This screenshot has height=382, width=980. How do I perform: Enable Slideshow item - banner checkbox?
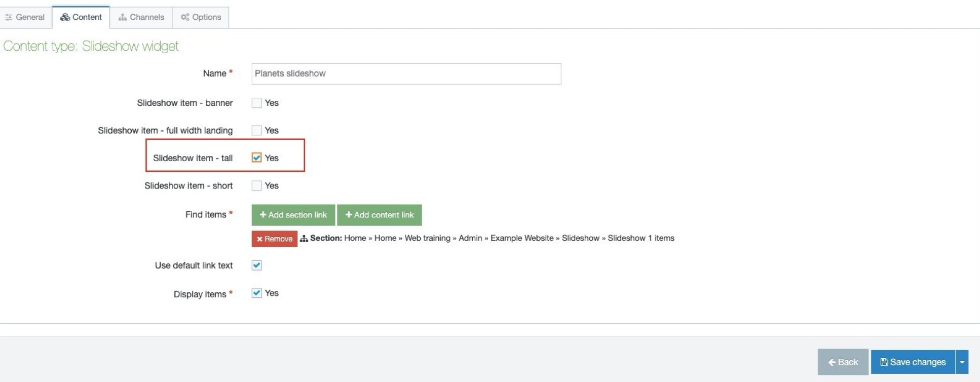click(257, 103)
